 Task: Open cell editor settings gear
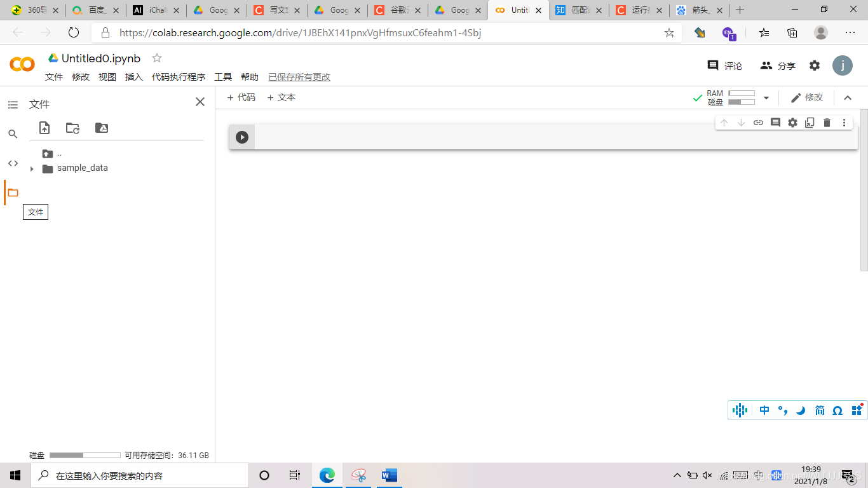[792, 123]
